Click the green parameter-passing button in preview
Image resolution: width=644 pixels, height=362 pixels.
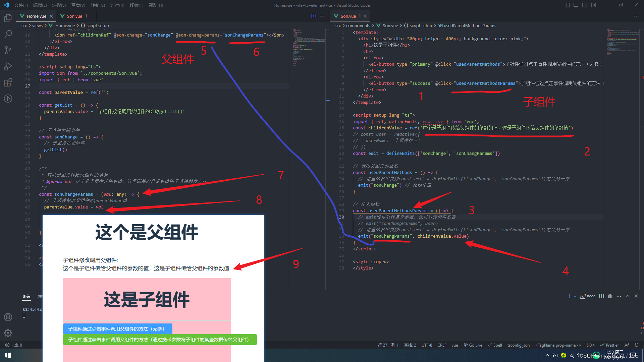click(160, 340)
